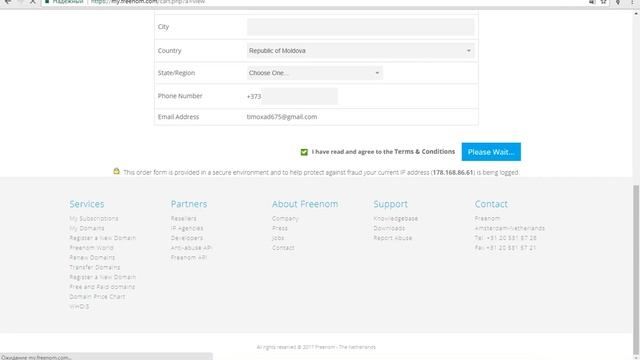Viewport: 640px width, 360px height.
Task: Open the Freenom API link
Action: 189,258
